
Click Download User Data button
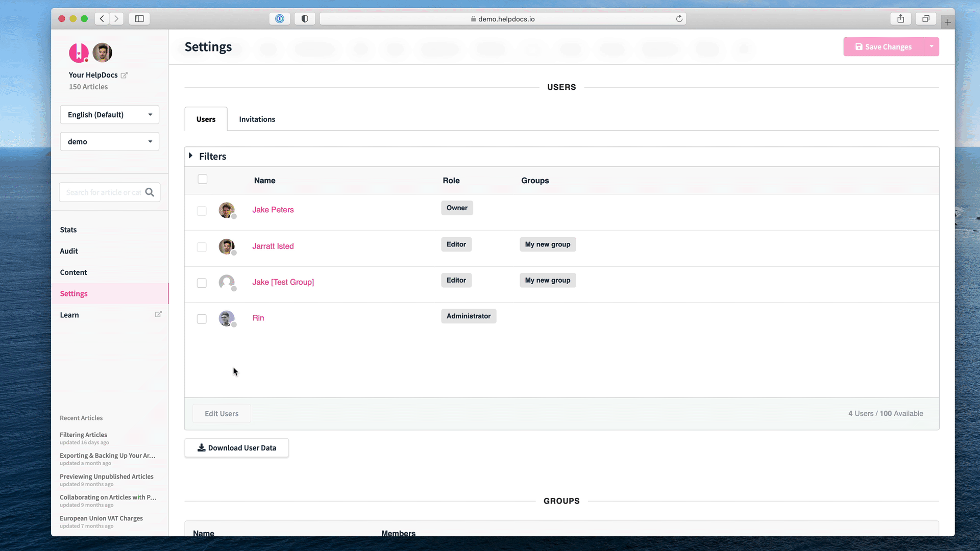click(237, 448)
